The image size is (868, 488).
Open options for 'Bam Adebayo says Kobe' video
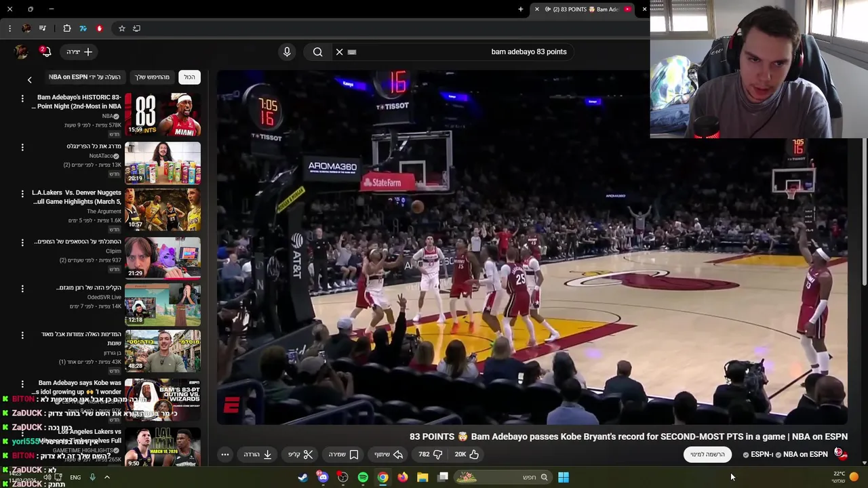point(22,384)
